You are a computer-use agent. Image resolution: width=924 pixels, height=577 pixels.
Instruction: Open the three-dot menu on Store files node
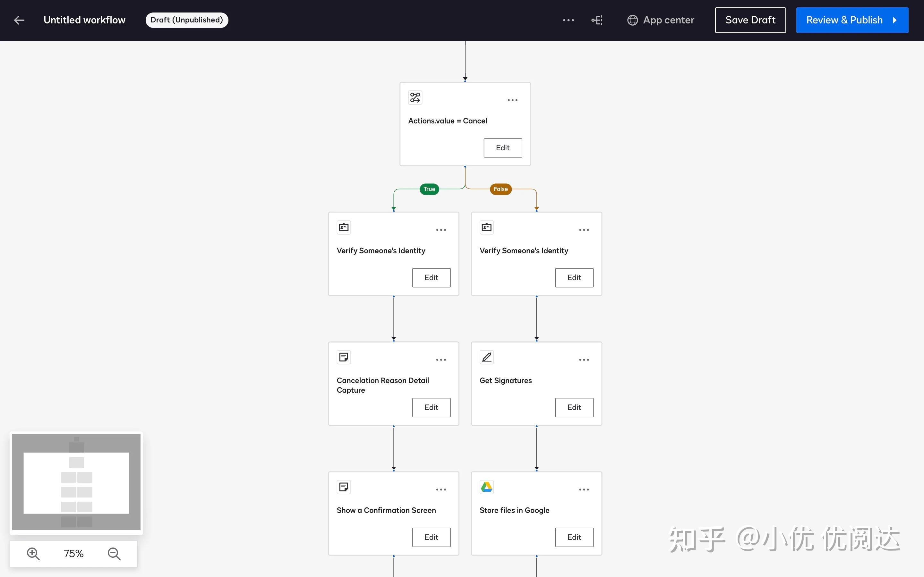(583, 489)
